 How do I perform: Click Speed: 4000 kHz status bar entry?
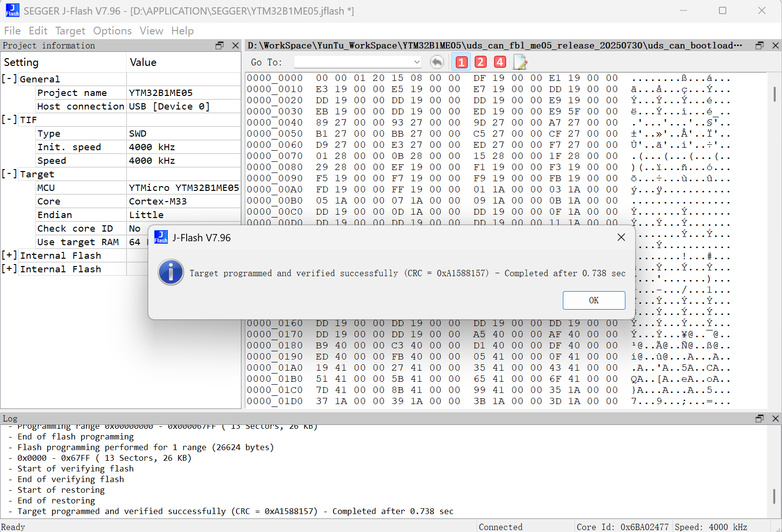tap(711, 527)
